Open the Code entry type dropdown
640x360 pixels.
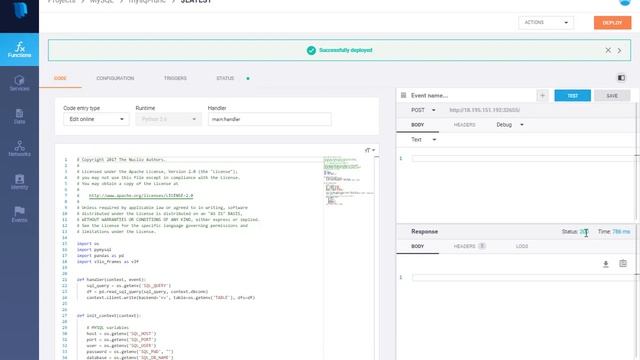pos(96,119)
